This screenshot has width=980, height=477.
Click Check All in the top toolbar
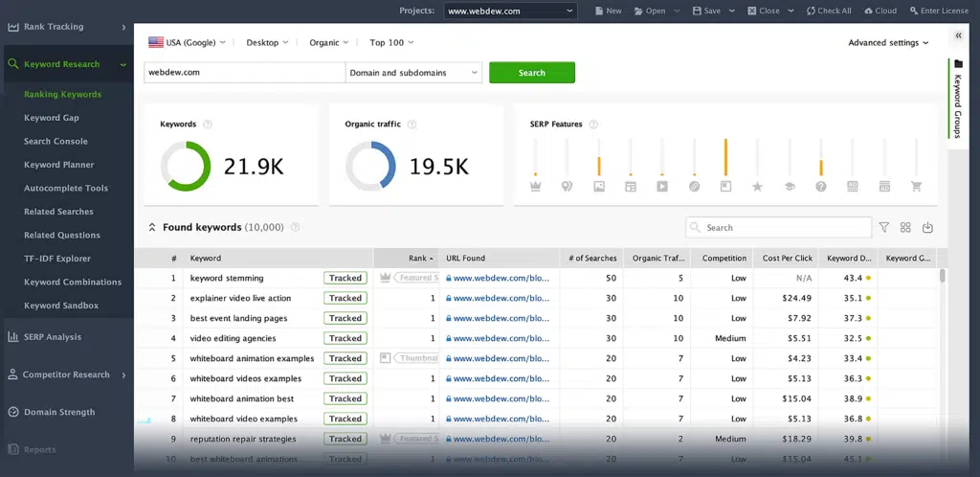coord(829,11)
